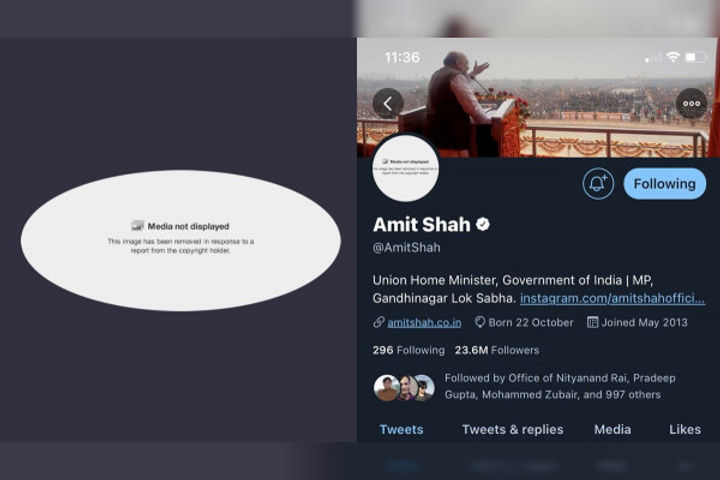Click the calendar icon next to Joined May 2013
Screen dimensions: 720x480
pos(593,322)
